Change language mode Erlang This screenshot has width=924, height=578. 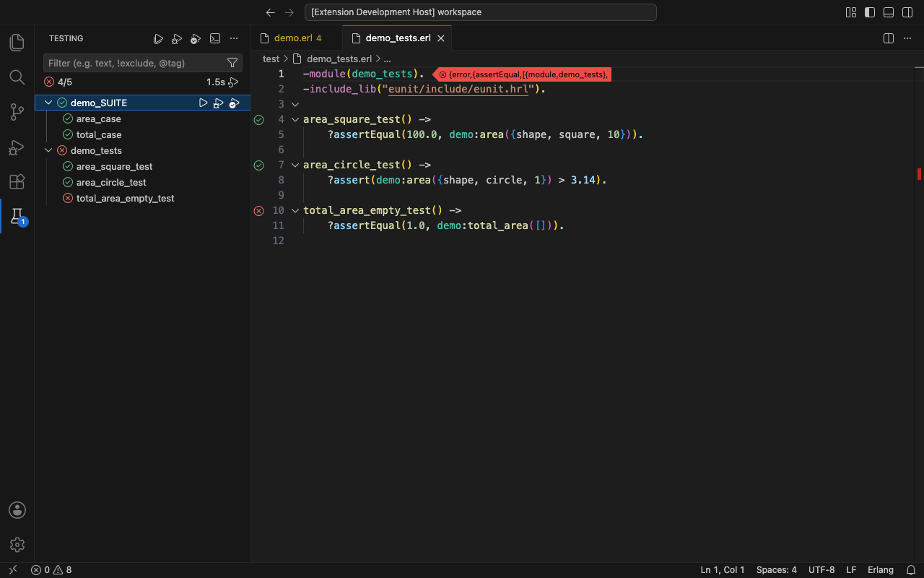pos(881,570)
